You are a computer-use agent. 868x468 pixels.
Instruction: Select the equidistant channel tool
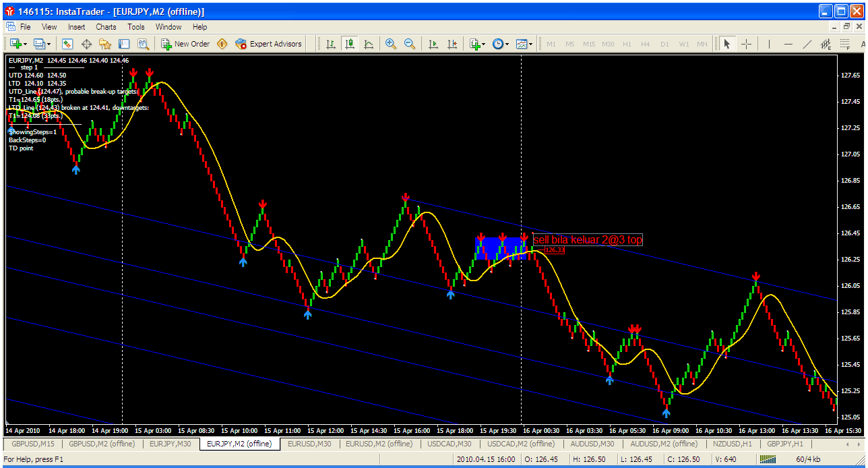coord(826,44)
